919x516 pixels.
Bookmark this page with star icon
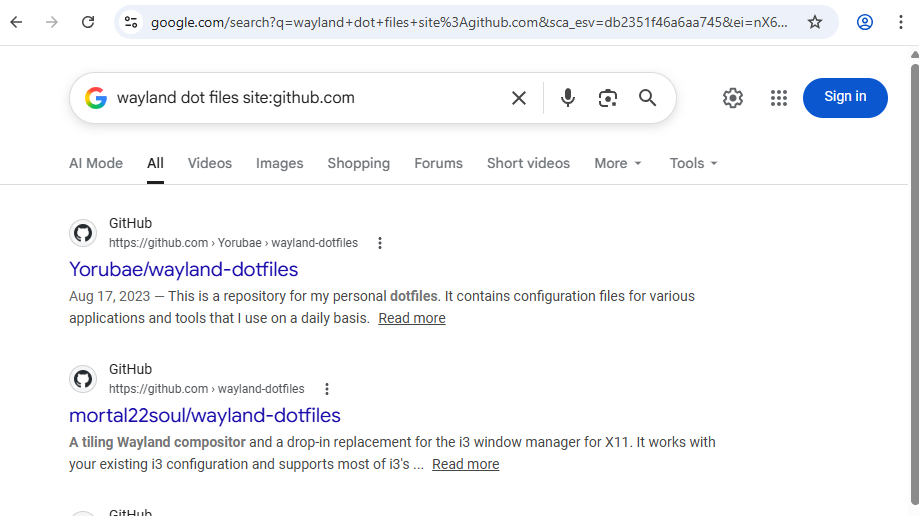tap(815, 22)
